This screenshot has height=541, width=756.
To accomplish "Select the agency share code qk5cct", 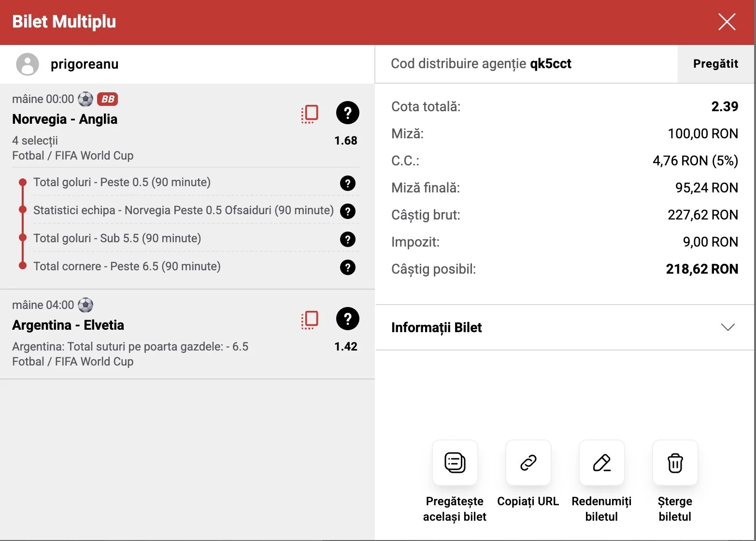I will pyautogui.click(x=551, y=64).
